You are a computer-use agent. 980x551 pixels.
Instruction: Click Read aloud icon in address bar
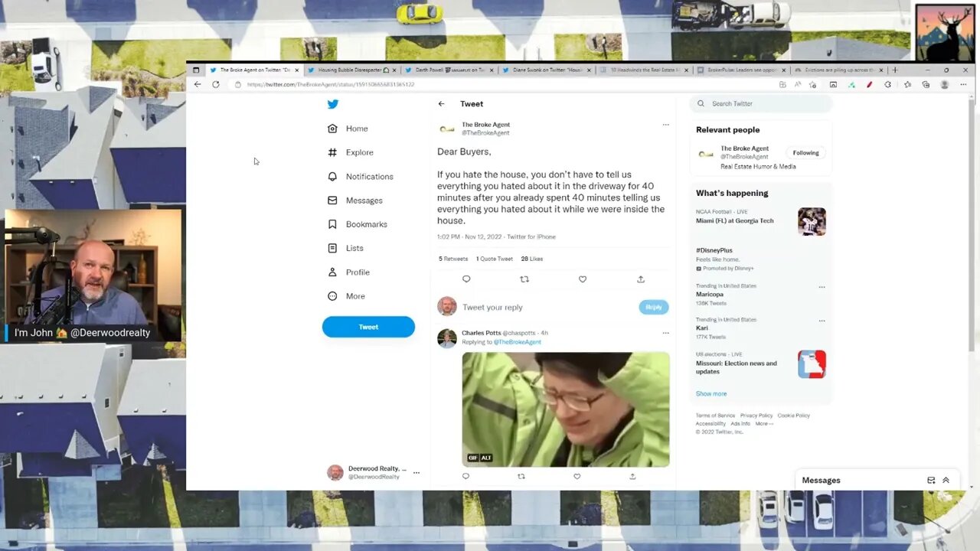(x=798, y=84)
